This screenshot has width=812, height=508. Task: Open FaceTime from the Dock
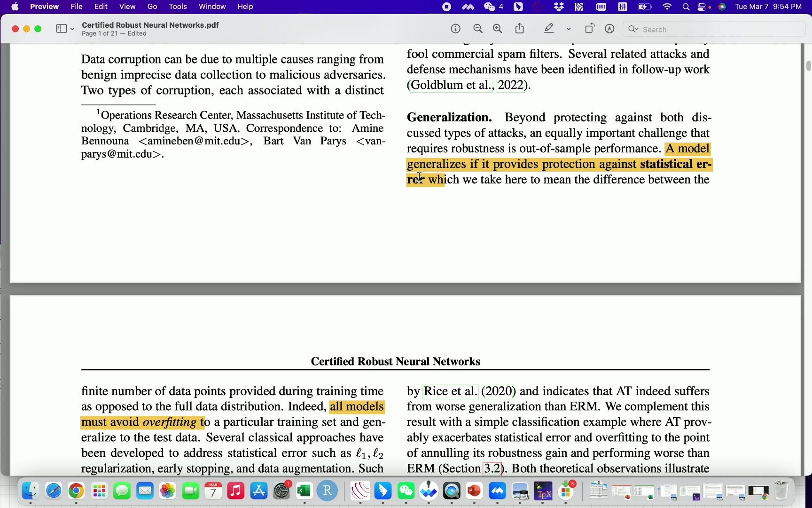(190, 491)
